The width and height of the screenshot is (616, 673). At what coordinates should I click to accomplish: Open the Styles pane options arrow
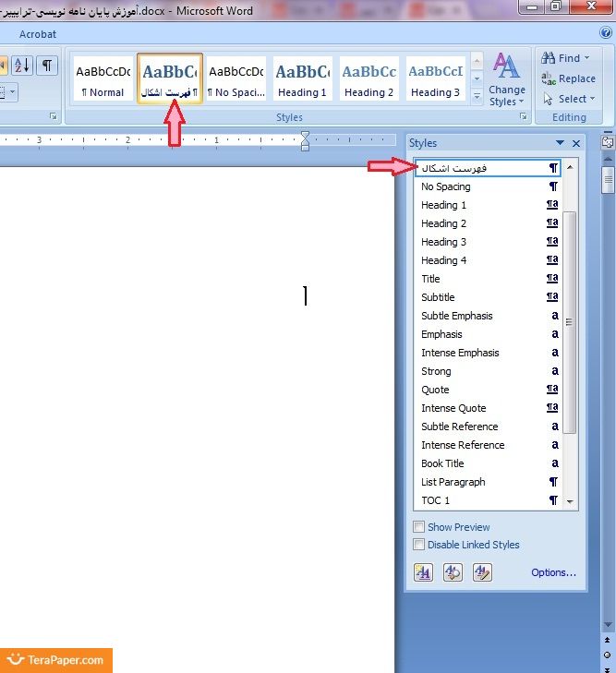[x=560, y=143]
